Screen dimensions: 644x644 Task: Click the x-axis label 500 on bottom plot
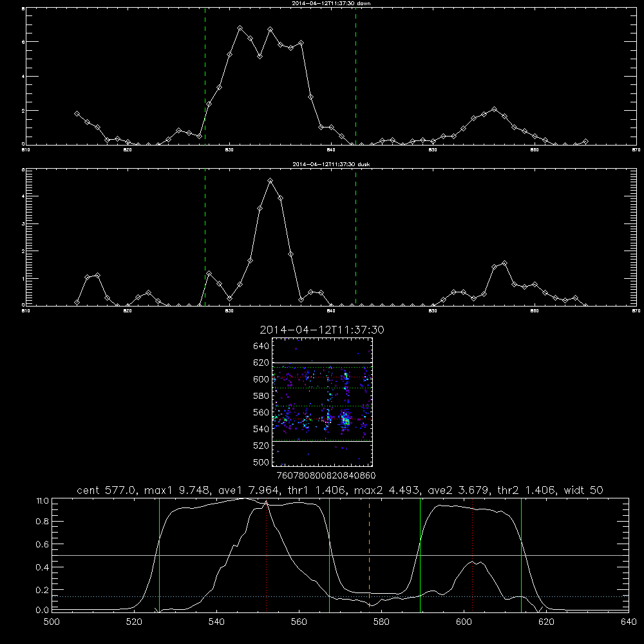pyautogui.click(x=52, y=622)
